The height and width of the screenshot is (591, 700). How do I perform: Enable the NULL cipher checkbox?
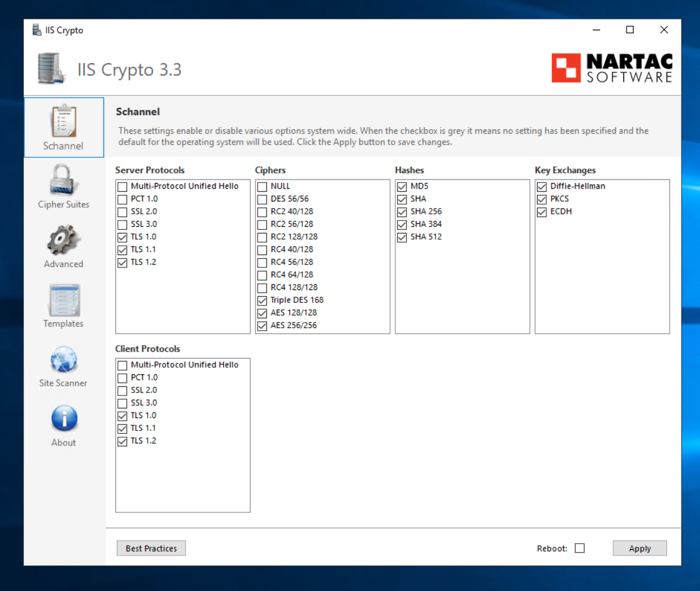point(263,187)
